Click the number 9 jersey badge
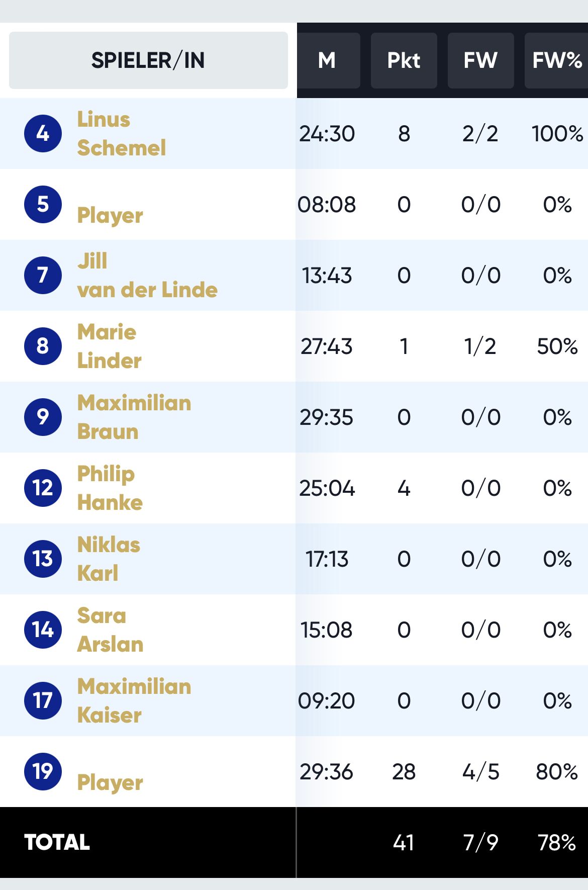 tap(43, 417)
